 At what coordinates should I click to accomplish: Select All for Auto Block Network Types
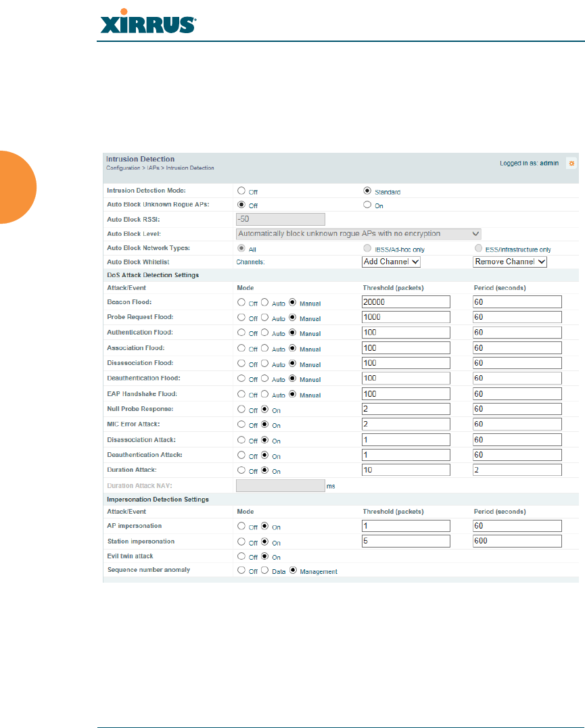pyautogui.click(x=241, y=248)
